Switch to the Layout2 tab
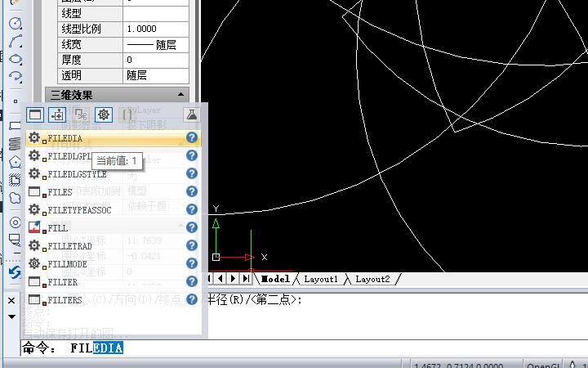Screen dimensions: 588x368 point(372,279)
